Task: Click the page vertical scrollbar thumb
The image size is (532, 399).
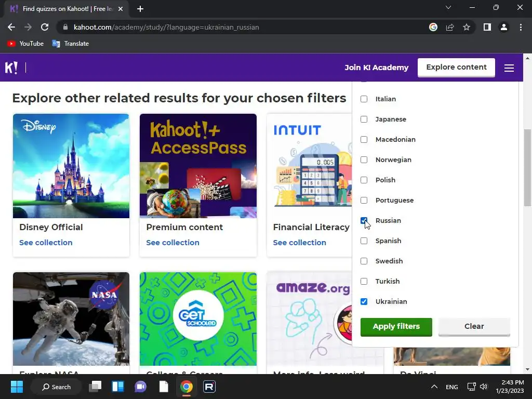Action: 527,167
